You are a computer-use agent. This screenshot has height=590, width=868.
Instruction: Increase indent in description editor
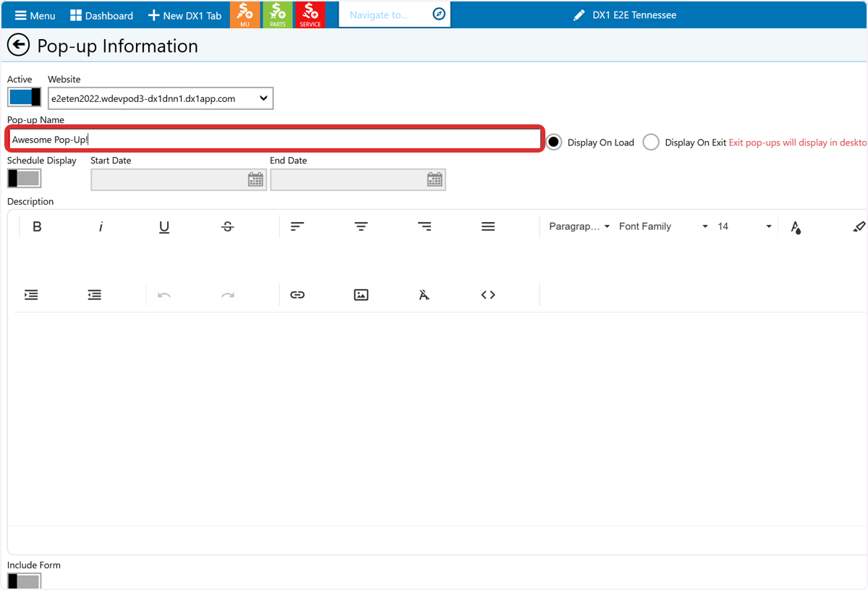(x=31, y=295)
